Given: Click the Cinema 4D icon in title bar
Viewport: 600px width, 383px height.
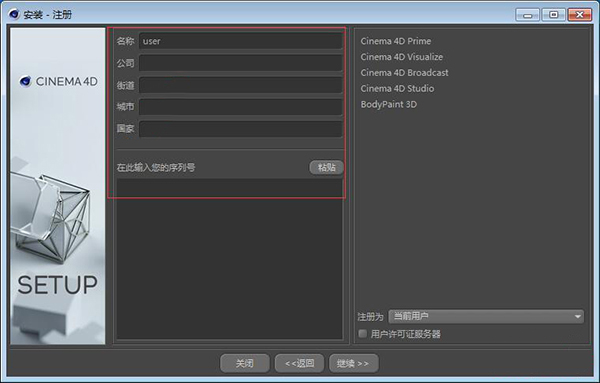Looking at the screenshot, I should coord(14,14).
